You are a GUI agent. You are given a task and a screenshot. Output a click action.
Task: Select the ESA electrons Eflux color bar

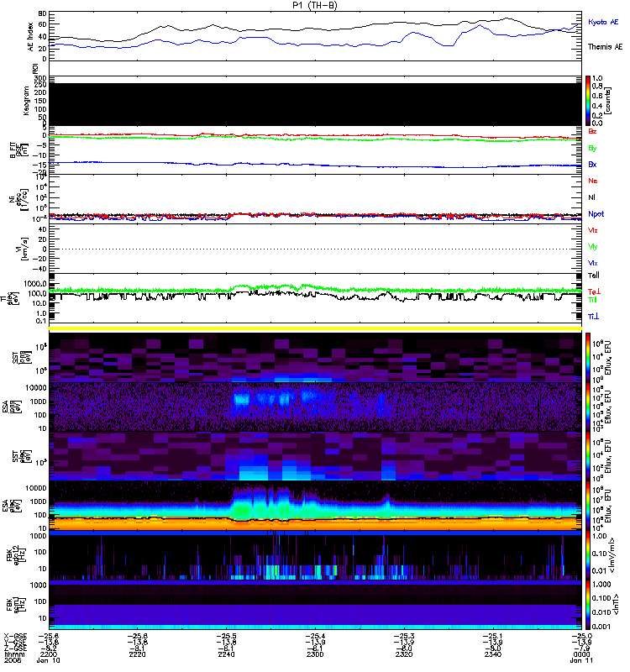(588, 506)
